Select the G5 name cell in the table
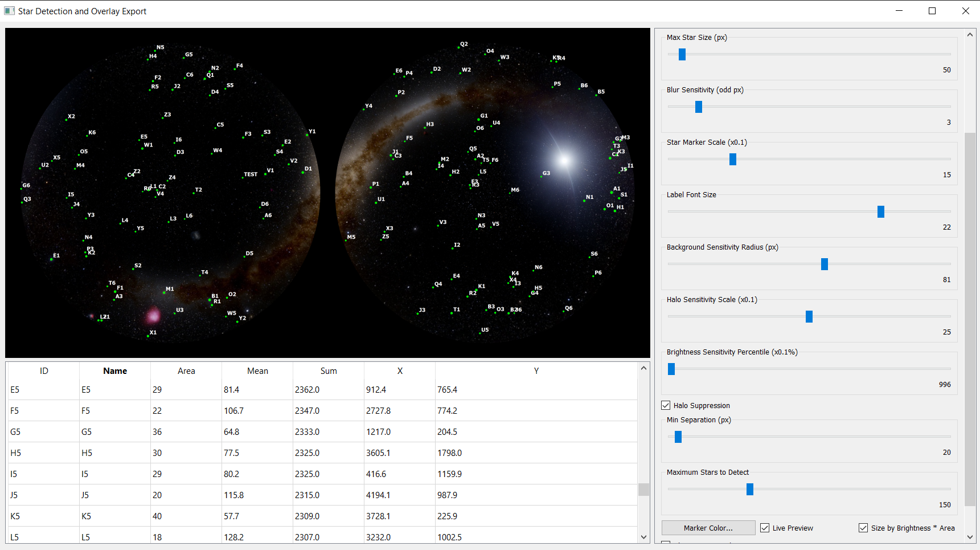 (x=115, y=431)
